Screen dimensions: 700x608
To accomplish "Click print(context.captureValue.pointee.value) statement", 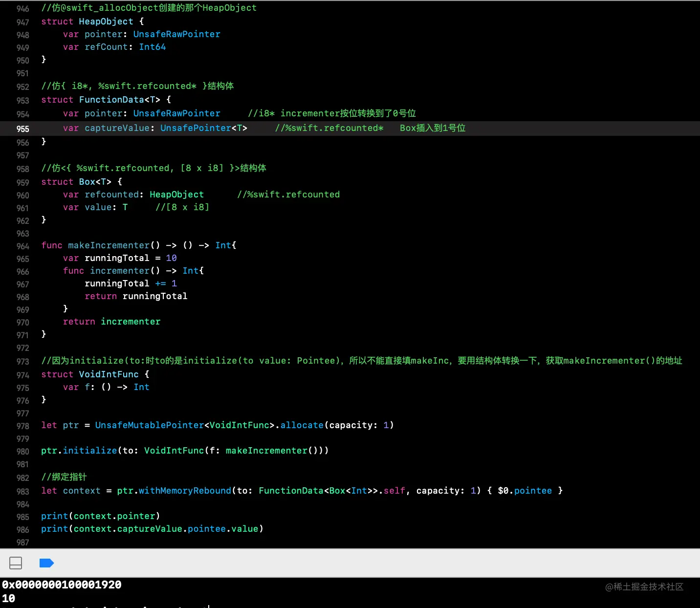I will (153, 529).
